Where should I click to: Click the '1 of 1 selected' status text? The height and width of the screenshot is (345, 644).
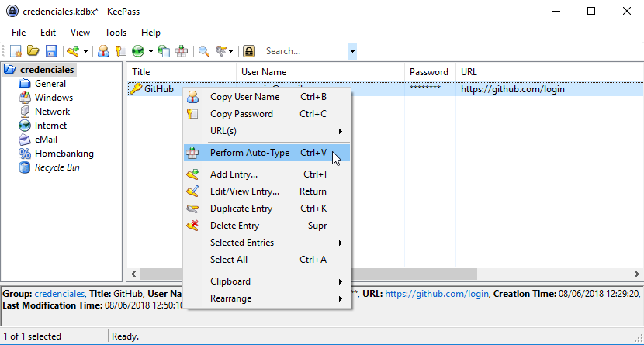pos(33,336)
